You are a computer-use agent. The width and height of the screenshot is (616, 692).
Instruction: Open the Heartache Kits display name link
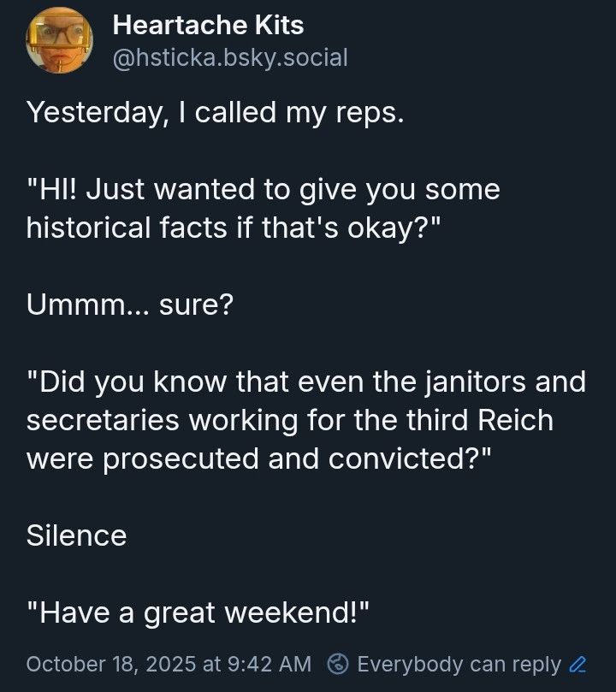(208, 26)
